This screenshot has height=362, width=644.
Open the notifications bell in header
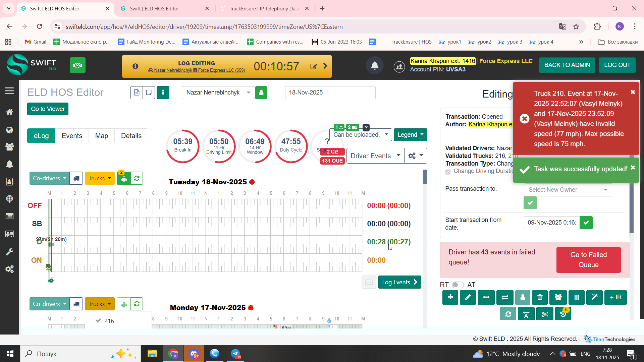375,66
